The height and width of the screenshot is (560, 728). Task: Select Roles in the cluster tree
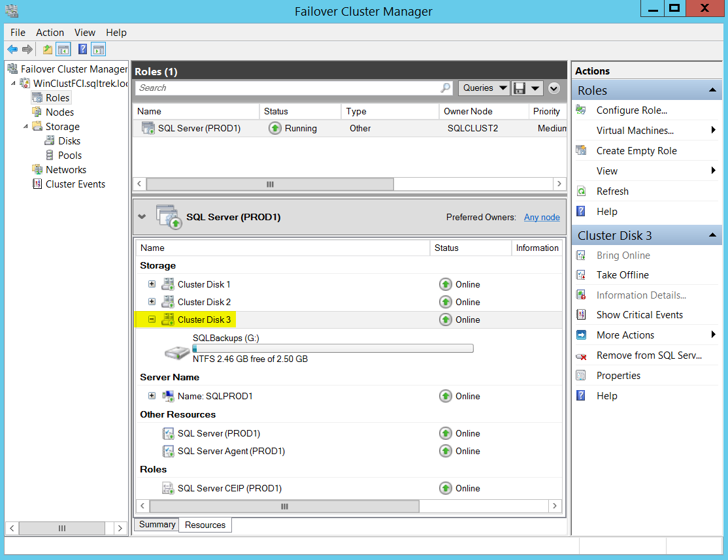pyautogui.click(x=58, y=98)
